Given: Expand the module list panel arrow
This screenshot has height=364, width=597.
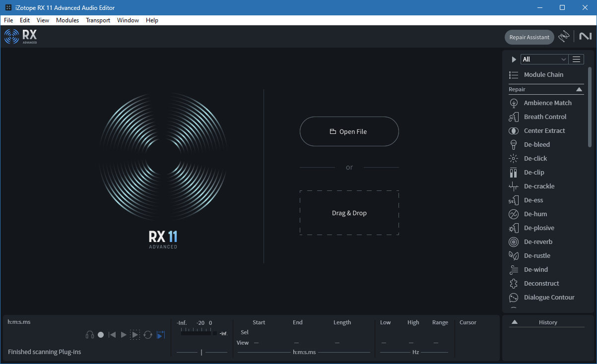Looking at the screenshot, I should 514,59.
